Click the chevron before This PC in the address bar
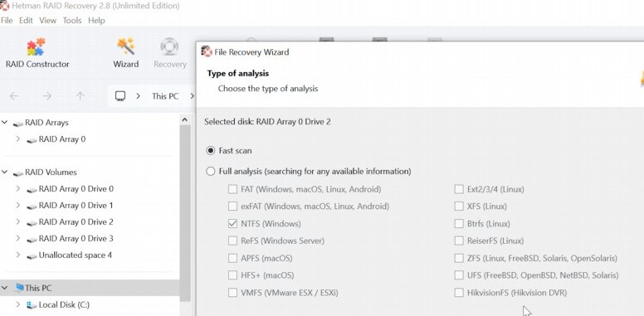This screenshot has width=644, height=316. pos(138,96)
